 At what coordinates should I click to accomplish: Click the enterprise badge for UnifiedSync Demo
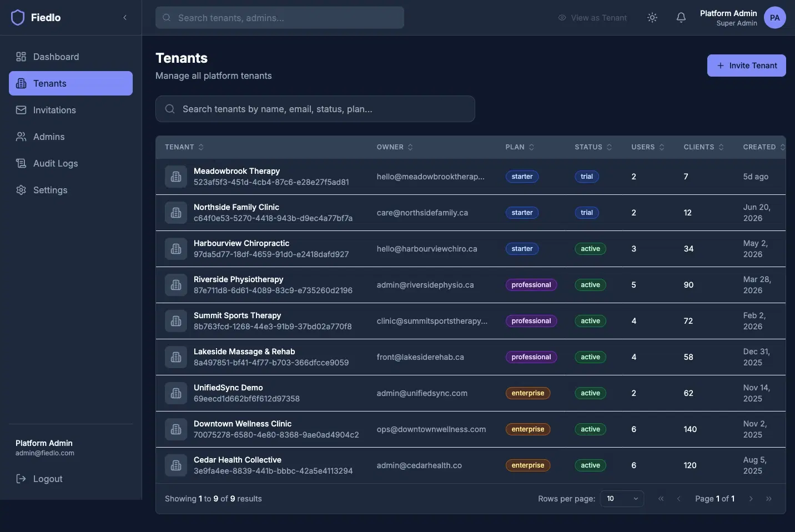[x=528, y=393]
